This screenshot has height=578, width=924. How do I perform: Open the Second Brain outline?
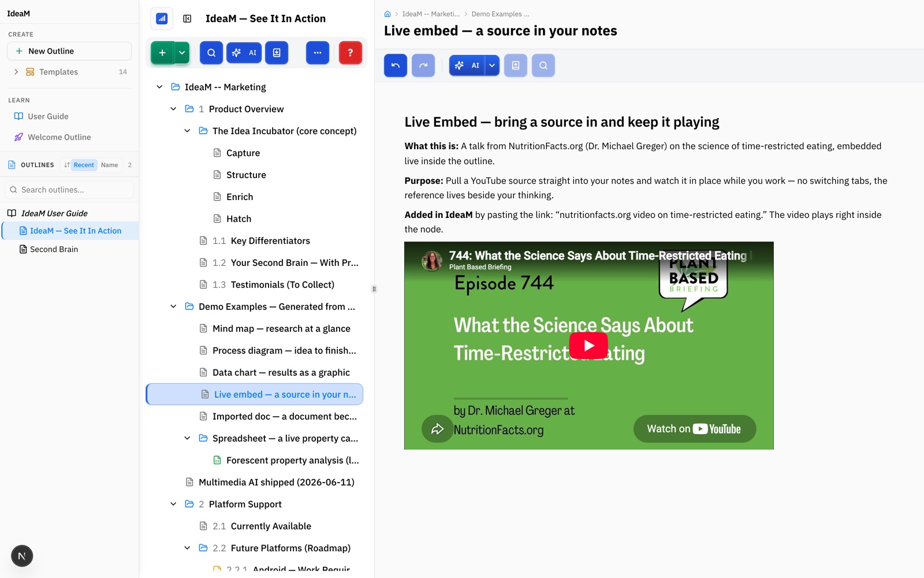[x=54, y=249]
